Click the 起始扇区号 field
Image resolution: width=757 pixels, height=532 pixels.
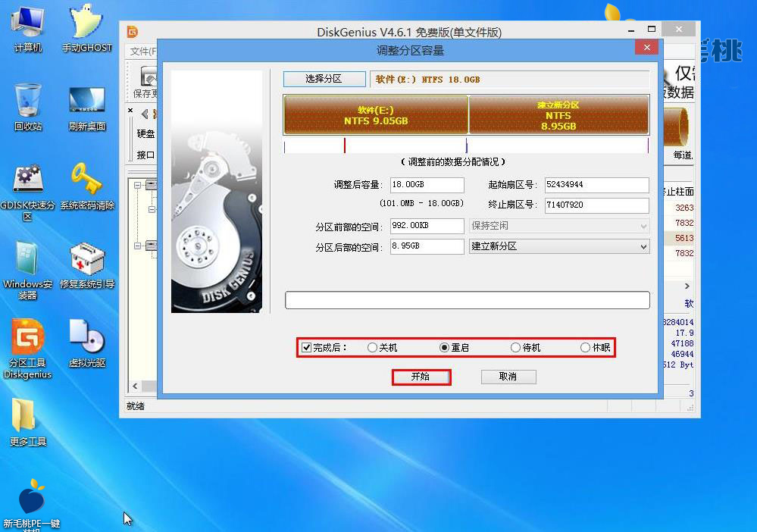pos(596,185)
